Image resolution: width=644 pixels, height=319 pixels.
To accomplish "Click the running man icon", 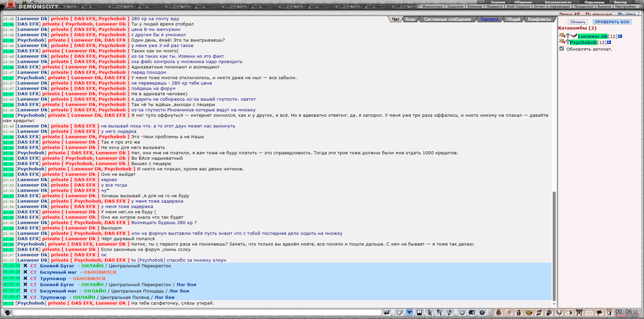I will [x=430, y=313].
